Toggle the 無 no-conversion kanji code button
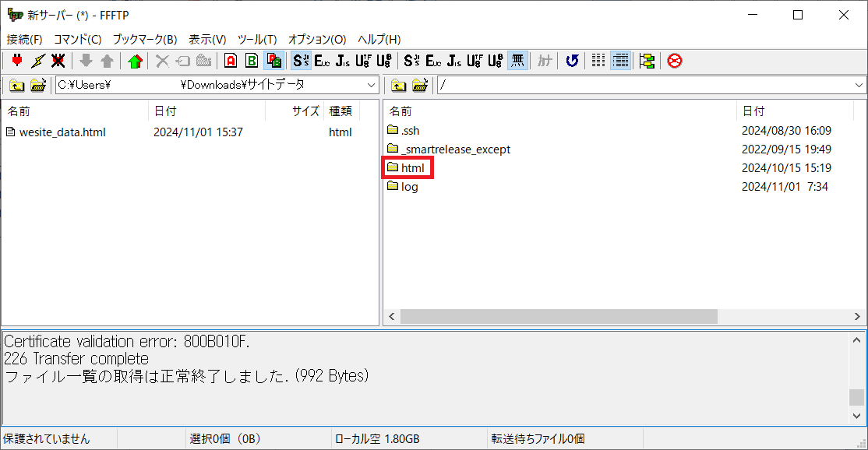This screenshot has height=450, width=868. (517, 61)
